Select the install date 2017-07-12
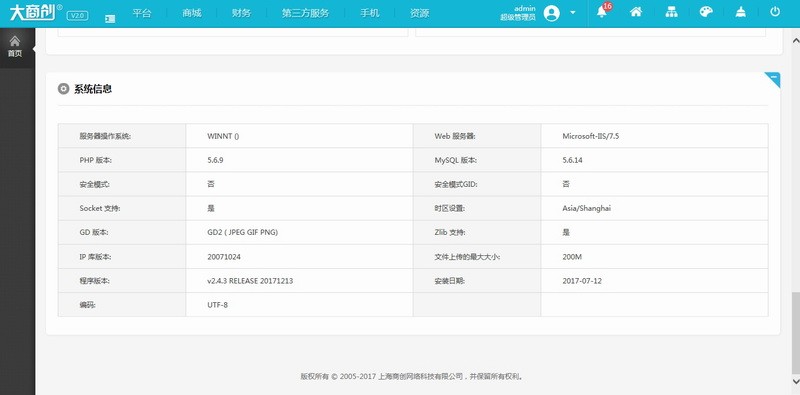The height and width of the screenshot is (395, 800). [x=582, y=281]
